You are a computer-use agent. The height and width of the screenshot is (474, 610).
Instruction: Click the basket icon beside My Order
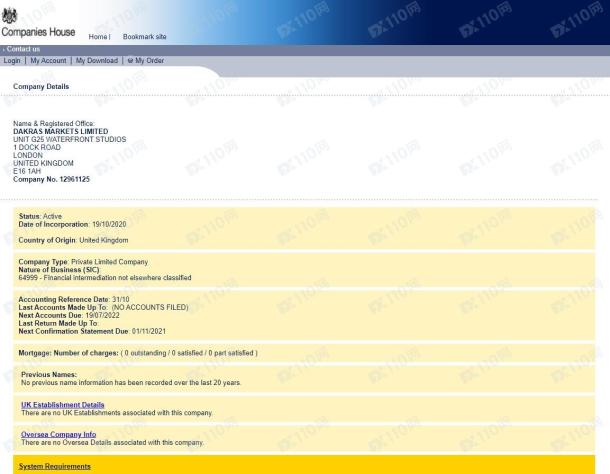point(130,61)
